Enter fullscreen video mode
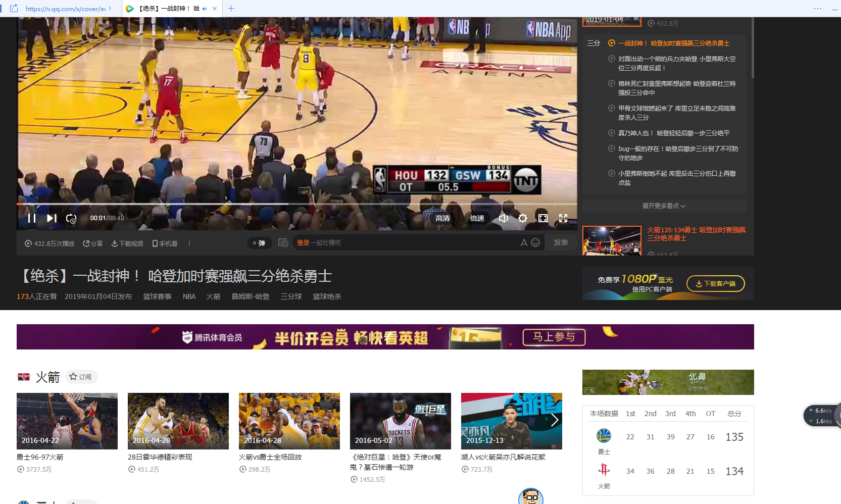 (563, 218)
